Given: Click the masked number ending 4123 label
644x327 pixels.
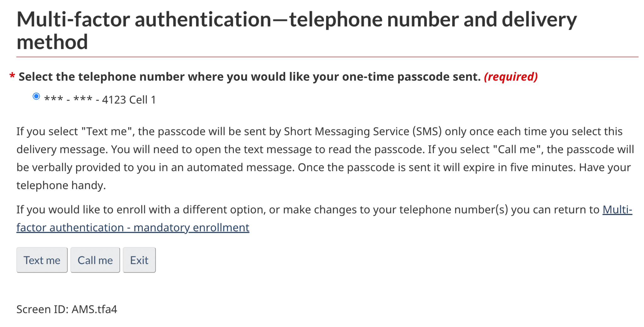Looking at the screenshot, I should click(x=100, y=100).
